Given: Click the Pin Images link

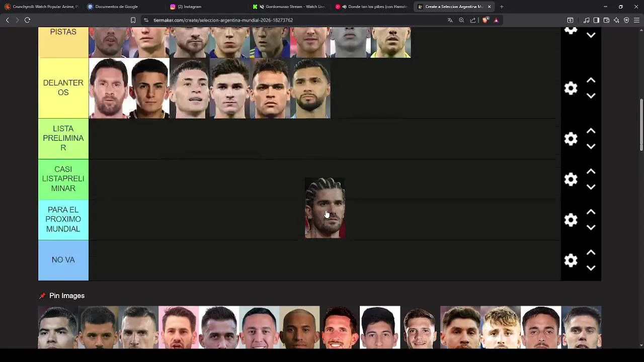Looking at the screenshot, I should [x=66, y=296].
